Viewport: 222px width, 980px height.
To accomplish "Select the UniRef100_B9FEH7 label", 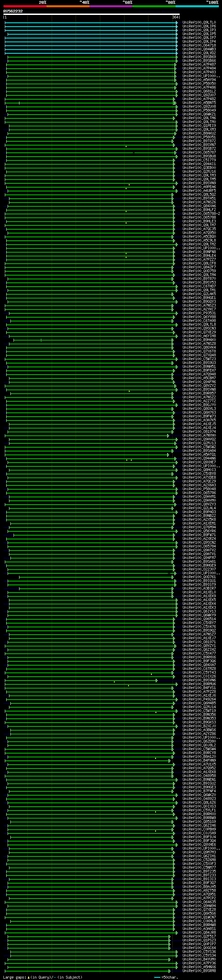I will pyautogui.click(x=199, y=370).
